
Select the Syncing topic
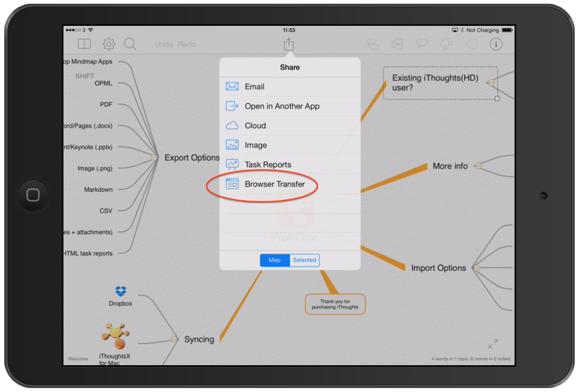tap(199, 339)
